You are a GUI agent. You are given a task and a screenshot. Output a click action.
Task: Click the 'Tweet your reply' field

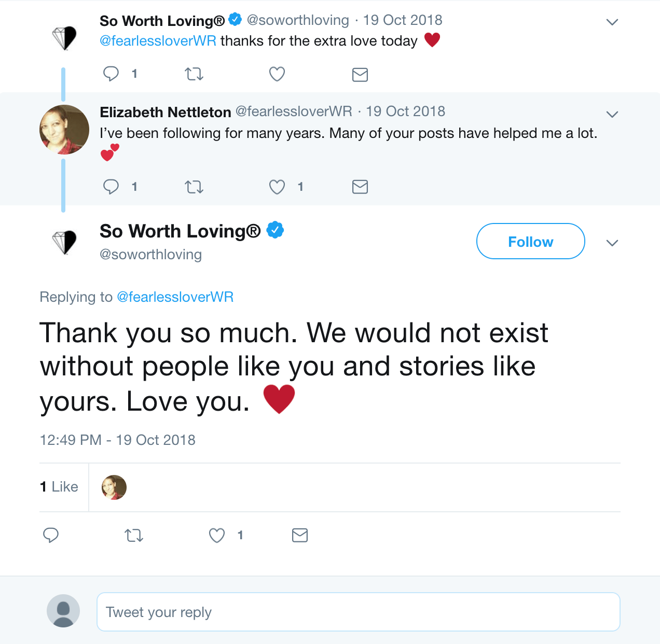pyautogui.click(x=358, y=612)
